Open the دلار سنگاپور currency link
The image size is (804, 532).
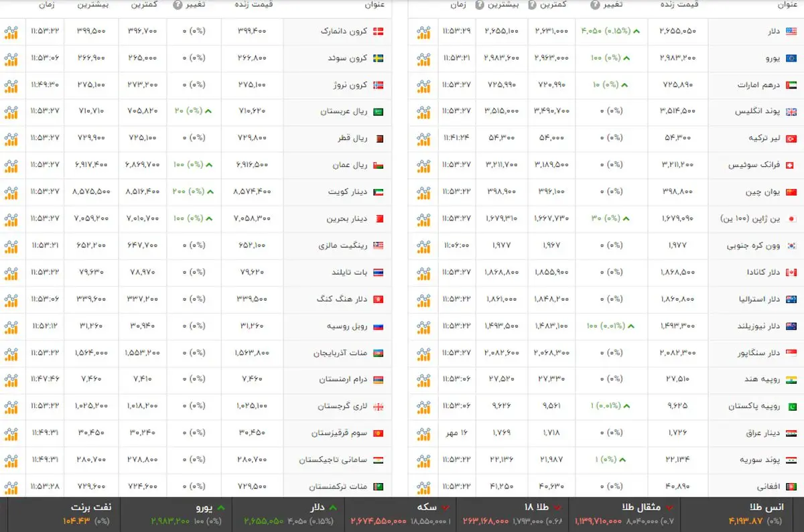click(x=757, y=353)
